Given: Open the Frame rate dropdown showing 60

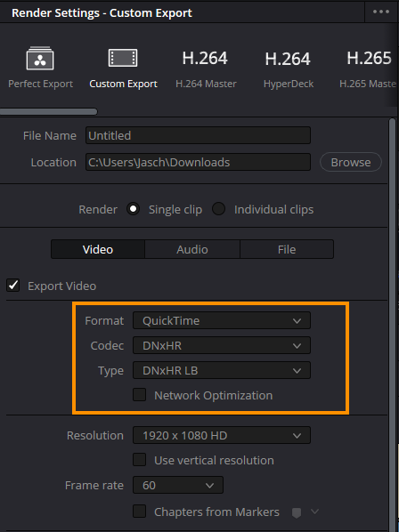Looking at the screenshot, I should coord(178,485).
